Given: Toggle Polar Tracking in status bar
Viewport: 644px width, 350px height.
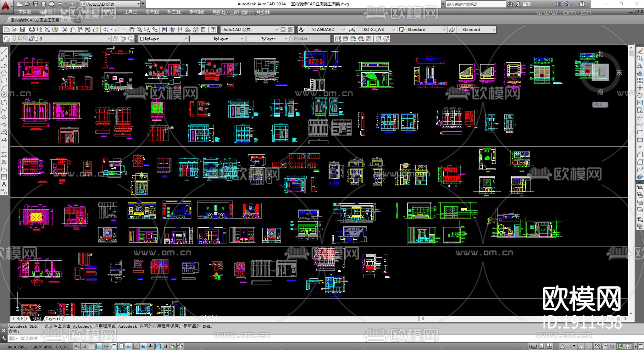Looking at the screenshot, I should click(106, 346).
